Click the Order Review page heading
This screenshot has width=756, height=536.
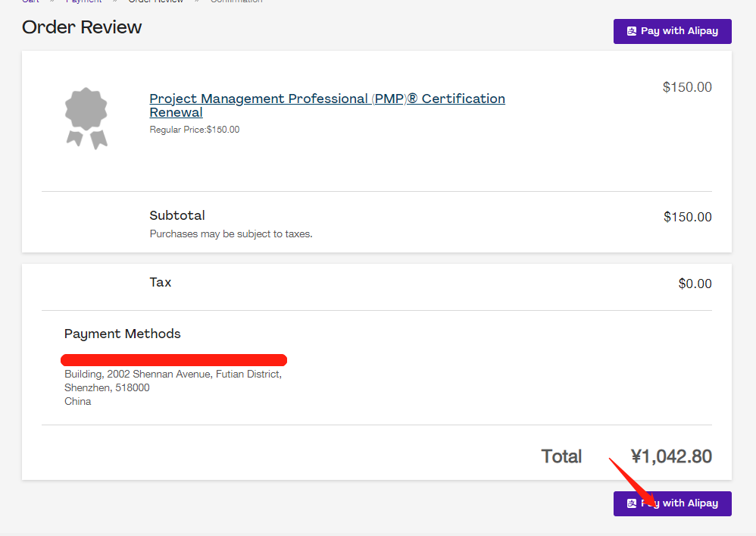click(82, 27)
